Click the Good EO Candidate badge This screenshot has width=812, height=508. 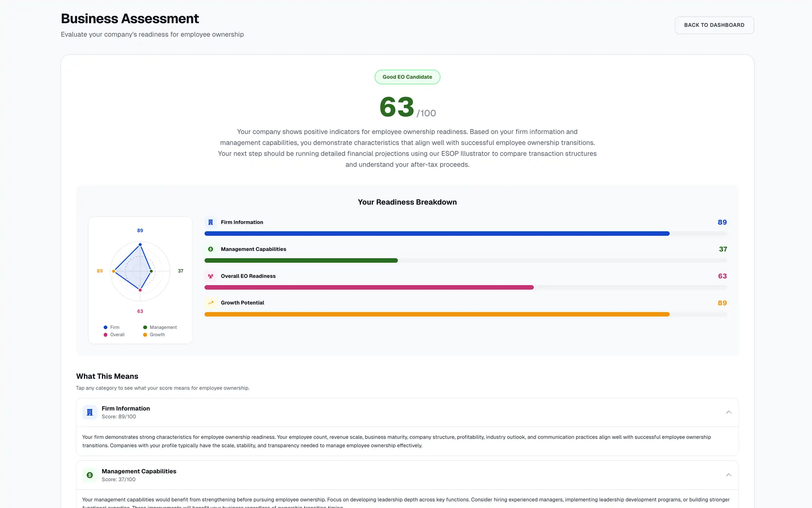[x=407, y=77]
